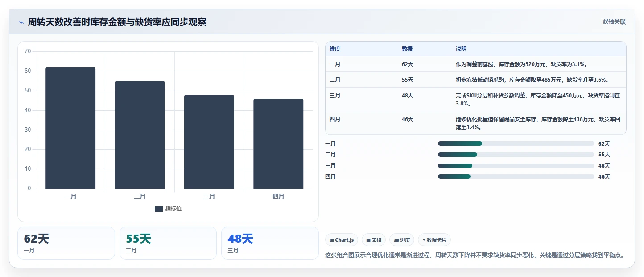Image resolution: width=644 pixels, height=277 pixels.
Task: Click the title icon before 周转天数改善
Action: coord(21,22)
